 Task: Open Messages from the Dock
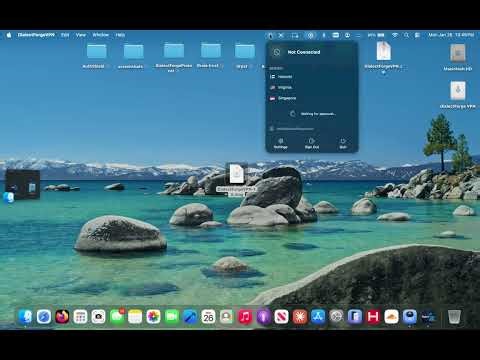click(x=117, y=317)
